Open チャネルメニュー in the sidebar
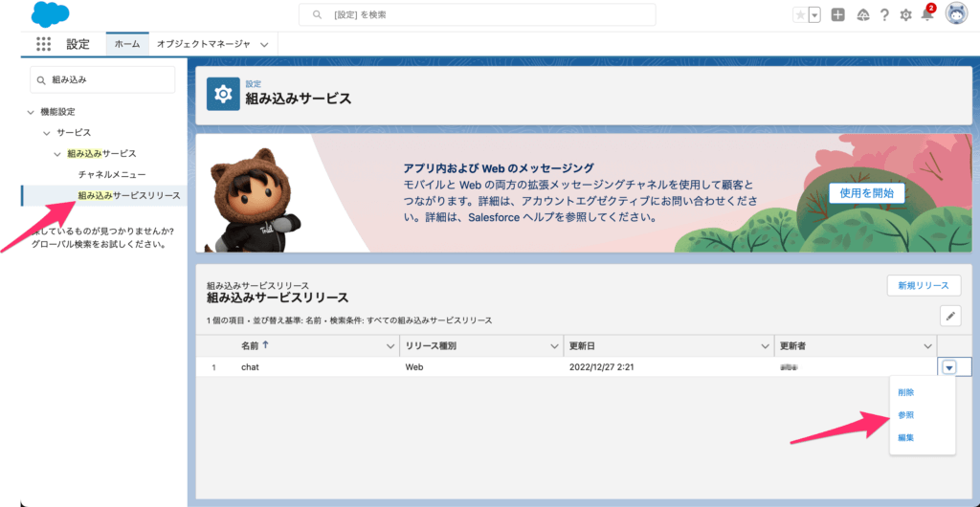 112,174
